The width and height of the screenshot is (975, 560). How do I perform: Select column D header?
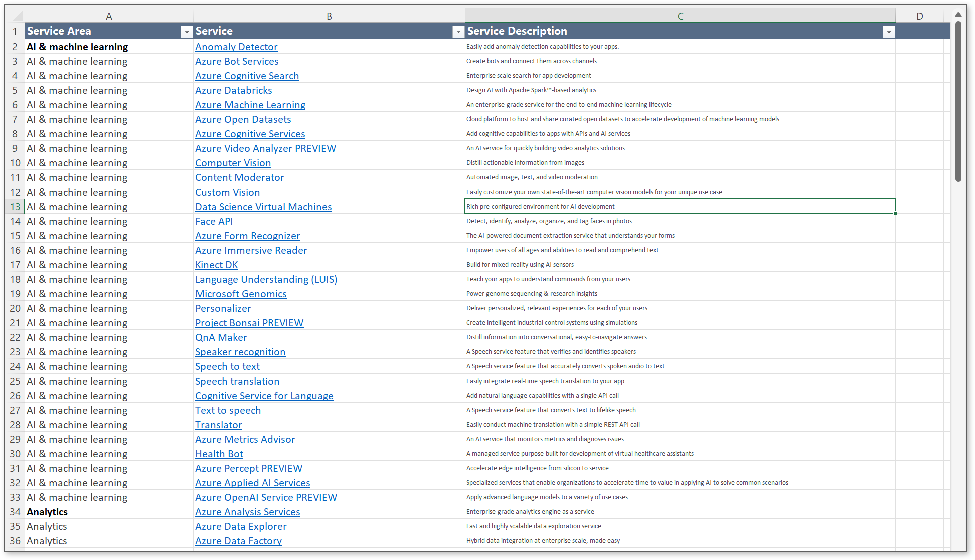[919, 16]
